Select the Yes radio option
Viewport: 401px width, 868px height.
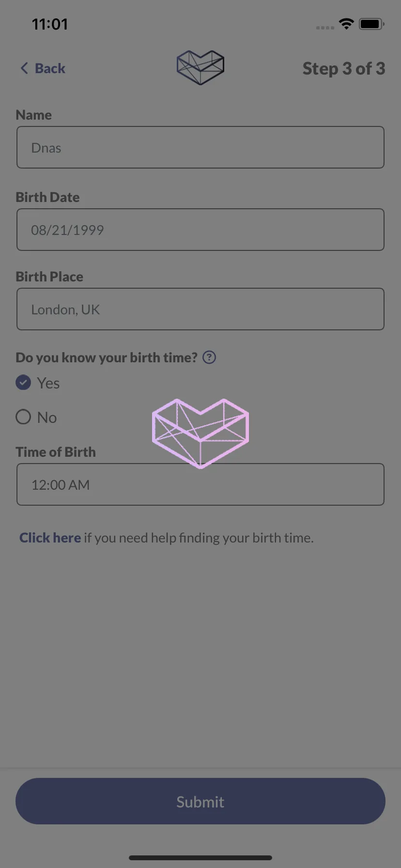(x=38, y=383)
